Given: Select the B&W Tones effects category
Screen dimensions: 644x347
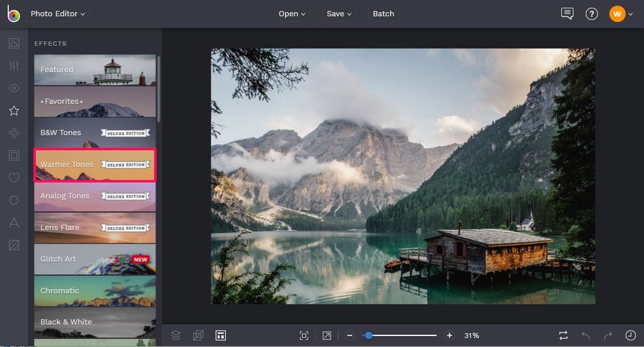Looking at the screenshot, I should coord(95,133).
